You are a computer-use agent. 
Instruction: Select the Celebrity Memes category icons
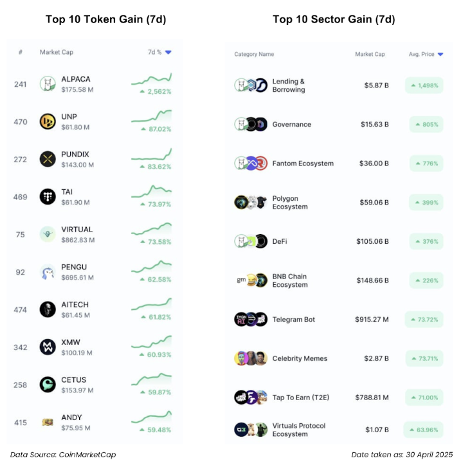coord(251,358)
